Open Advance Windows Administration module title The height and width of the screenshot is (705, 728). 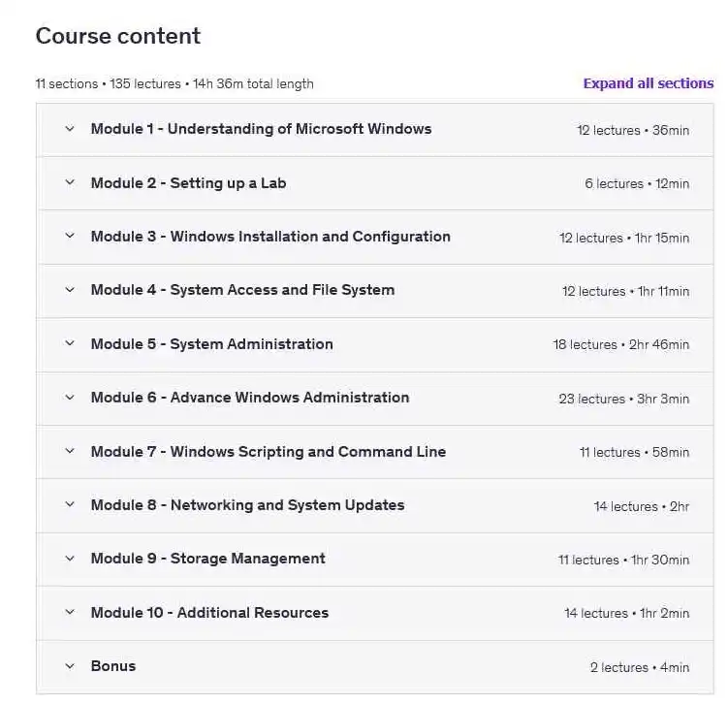(x=250, y=398)
